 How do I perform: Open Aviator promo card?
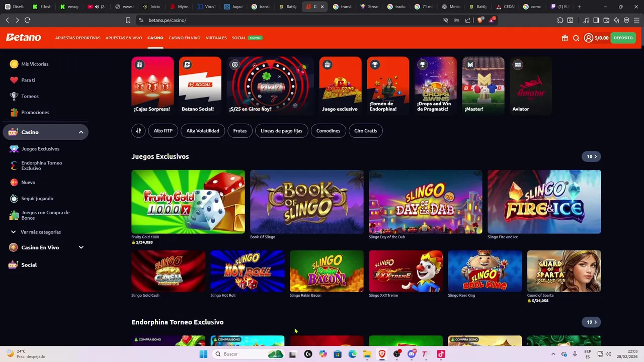tap(531, 85)
